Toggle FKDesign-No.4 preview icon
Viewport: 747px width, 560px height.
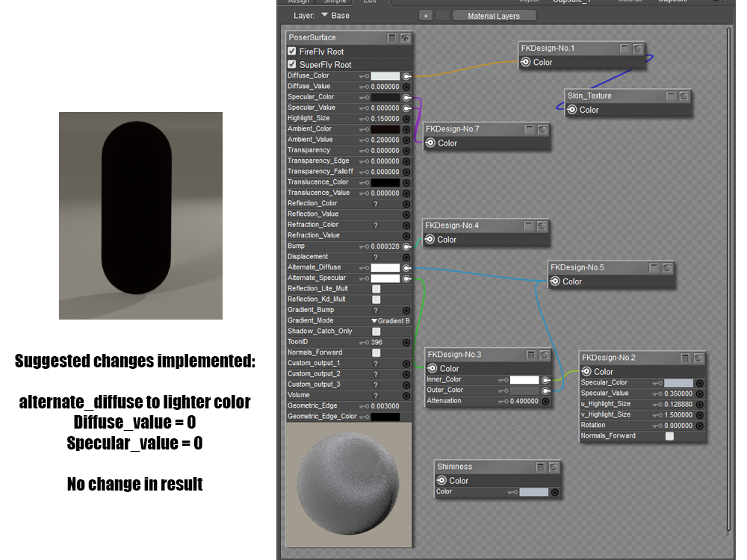[542, 225]
